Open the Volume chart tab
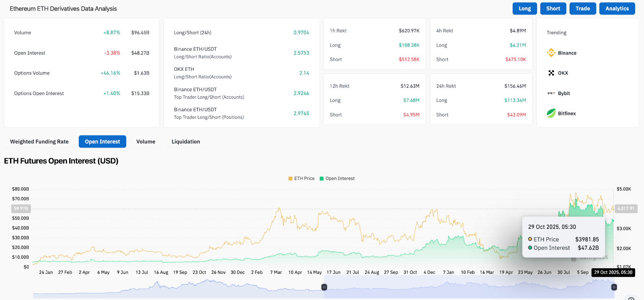Image resolution: width=644 pixels, height=300 pixels. [146, 142]
